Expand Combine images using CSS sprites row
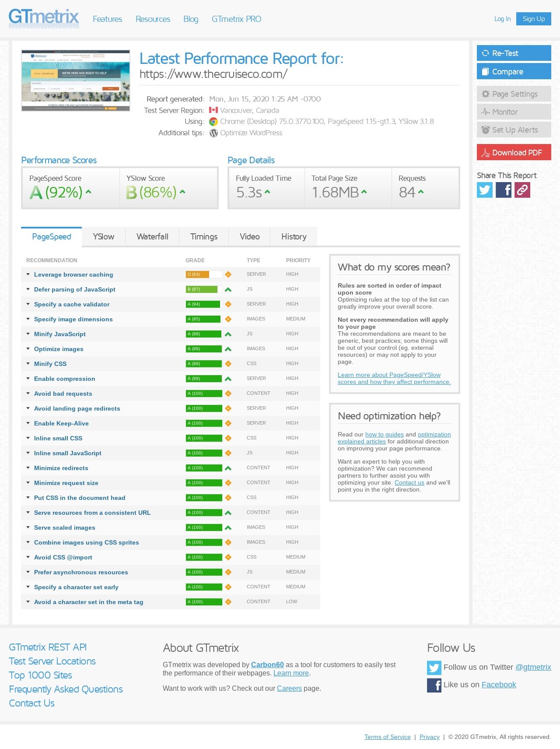The width and height of the screenshot is (560, 749). pos(87,542)
